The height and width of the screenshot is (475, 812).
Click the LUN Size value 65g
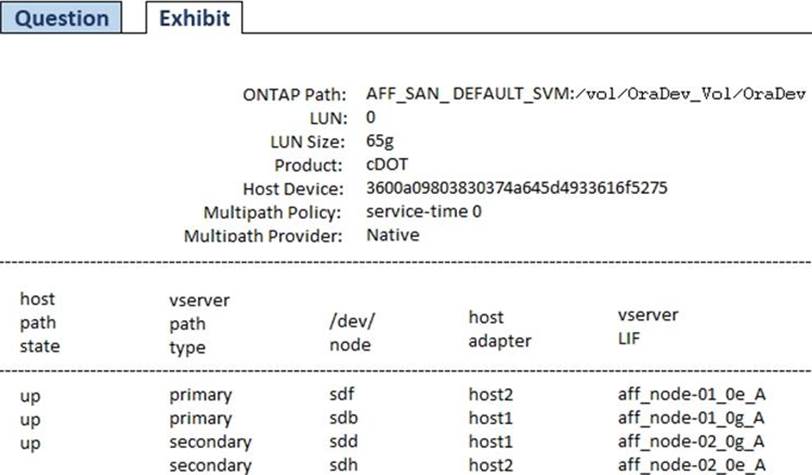click(x=380, y=141)
